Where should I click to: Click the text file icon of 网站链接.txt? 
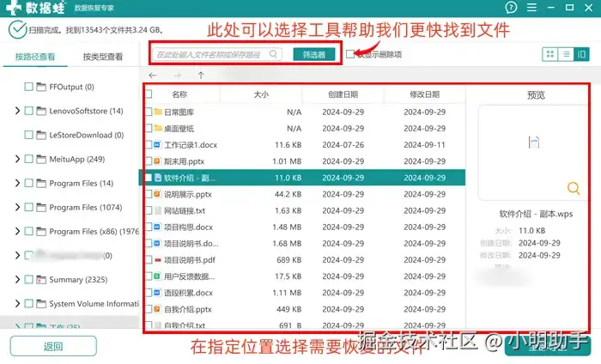(x=157, y=210)
